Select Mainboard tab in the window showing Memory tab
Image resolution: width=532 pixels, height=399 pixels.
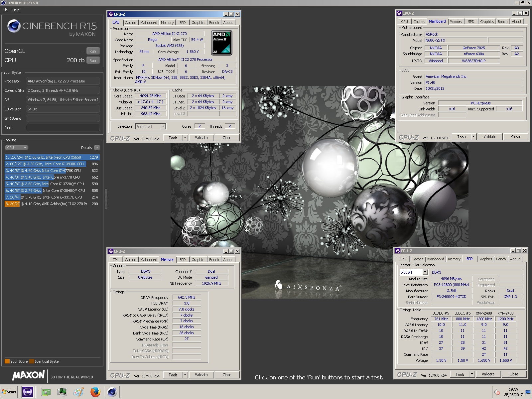pyautogui.click(x=149, y=260)
